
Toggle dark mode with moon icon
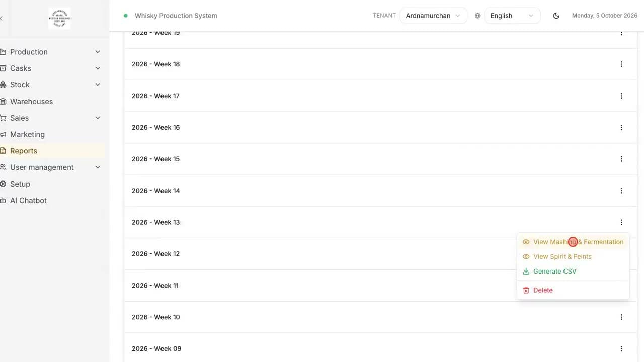tap(556, 16)
